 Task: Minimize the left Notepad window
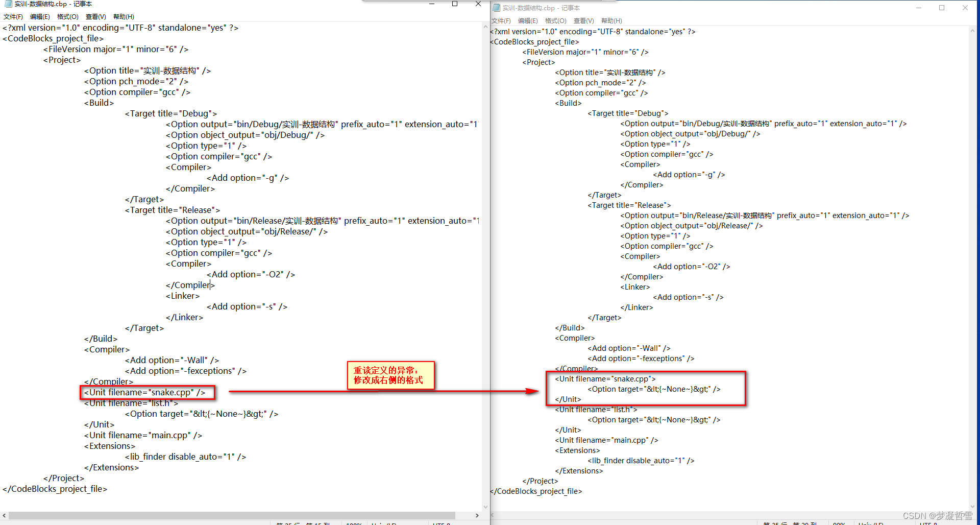point(432,4)
